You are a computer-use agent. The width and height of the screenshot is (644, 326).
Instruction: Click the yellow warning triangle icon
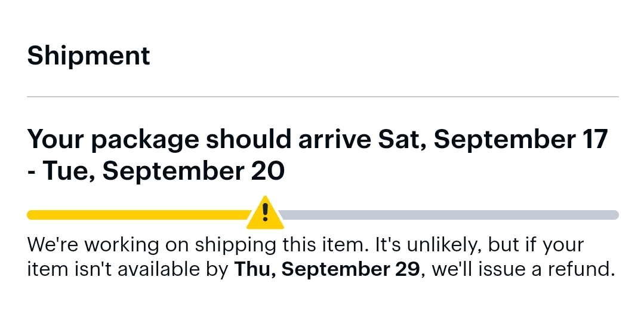(x=266, y=213)
